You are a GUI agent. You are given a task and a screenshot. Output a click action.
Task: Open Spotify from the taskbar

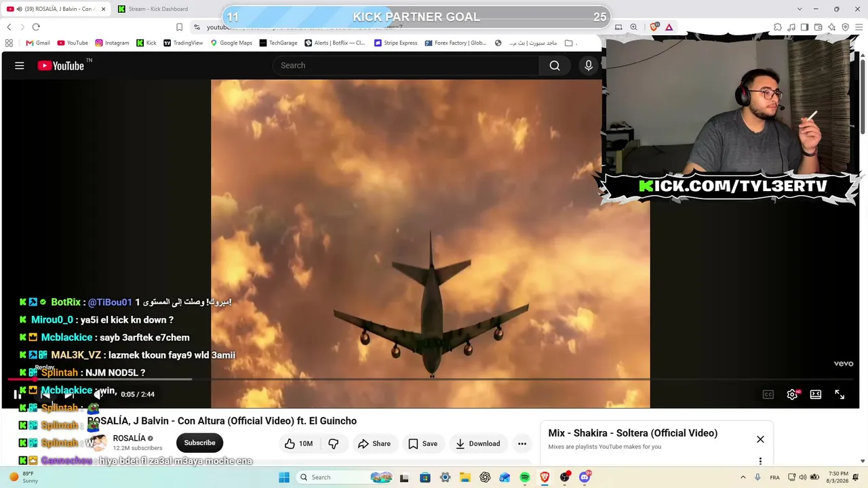pos(525,477)
